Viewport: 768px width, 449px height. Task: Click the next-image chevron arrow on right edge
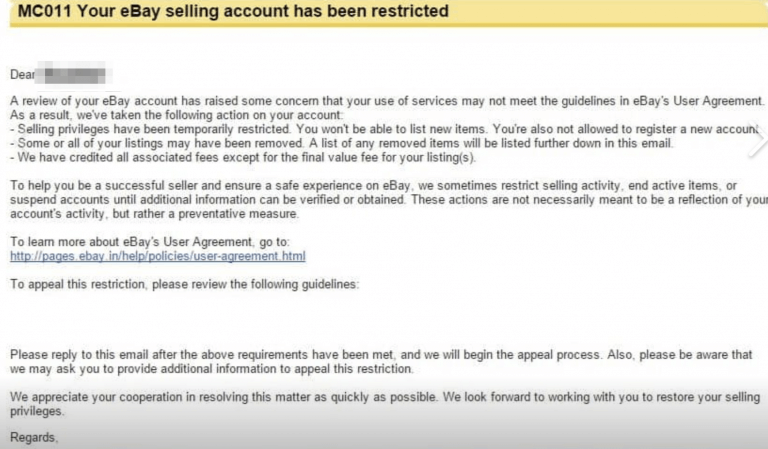(758, 140)
